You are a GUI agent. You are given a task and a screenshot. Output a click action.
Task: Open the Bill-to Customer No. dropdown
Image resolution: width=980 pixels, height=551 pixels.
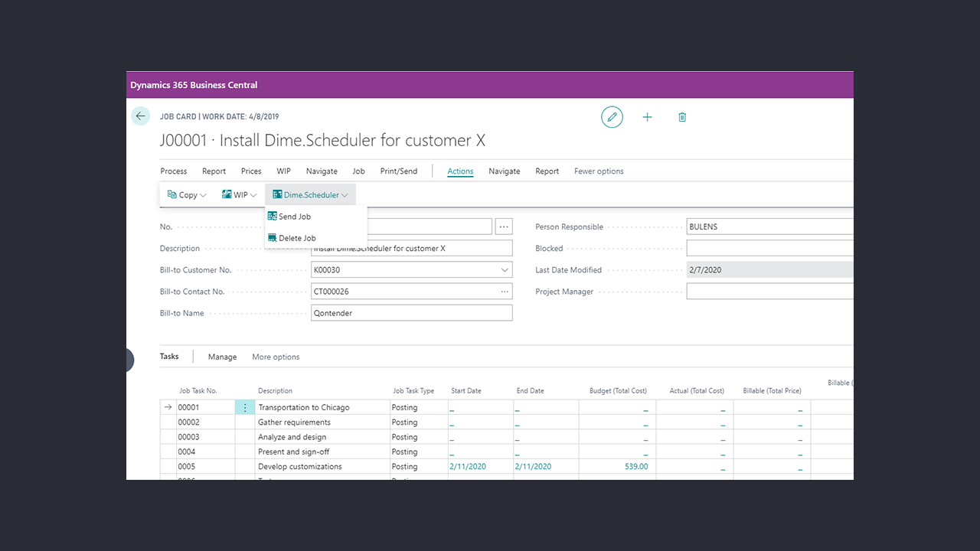[505, 270]
